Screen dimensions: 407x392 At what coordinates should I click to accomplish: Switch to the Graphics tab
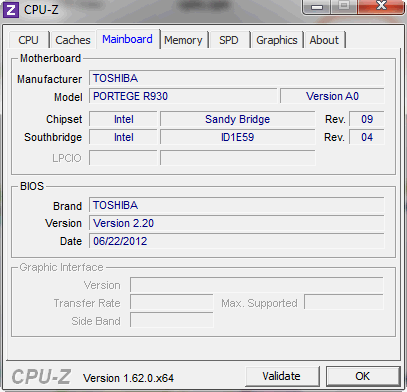coord(277,40)
